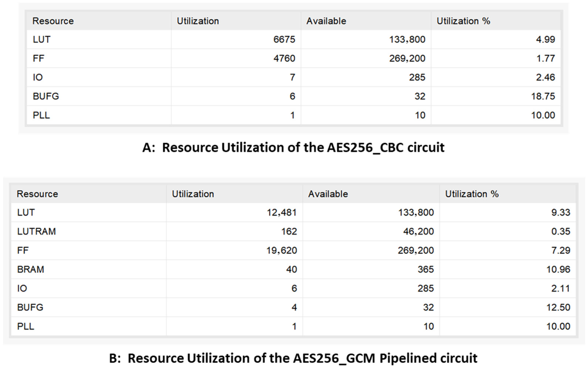Select the LUTRAM row in table B
Screen dimensions: 588x368
point(36,231)
